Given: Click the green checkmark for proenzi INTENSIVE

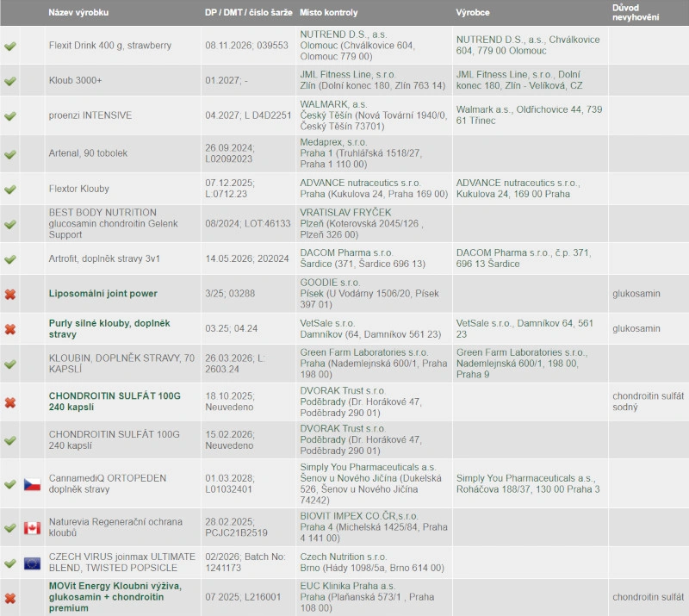Looking at the screenshot, I should pyautogui.click(x=10, y=115).
